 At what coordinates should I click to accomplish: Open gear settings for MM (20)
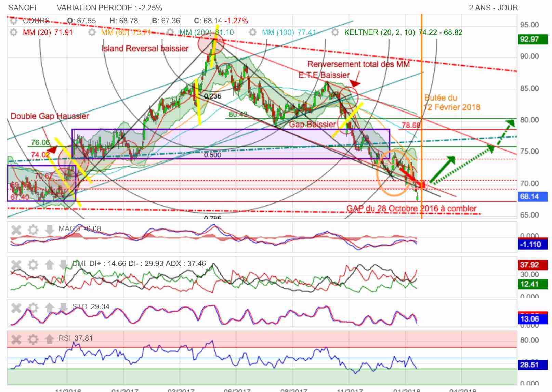click(14, 32)
